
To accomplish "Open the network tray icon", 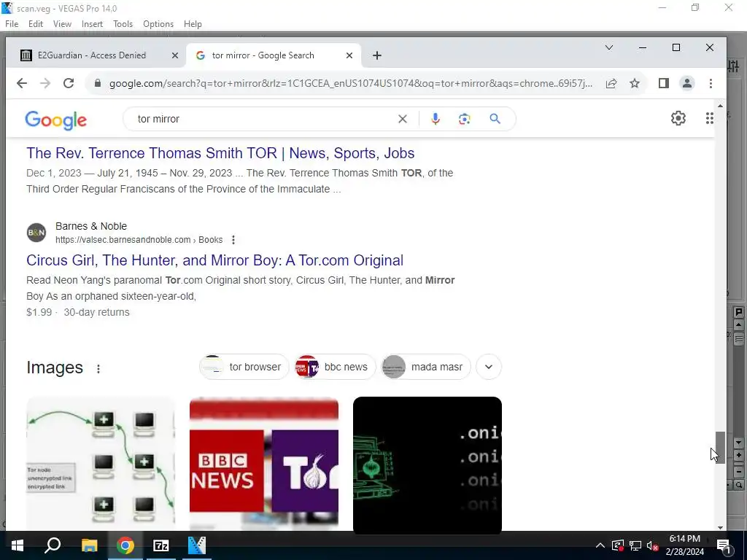I will tap(635, 545).
